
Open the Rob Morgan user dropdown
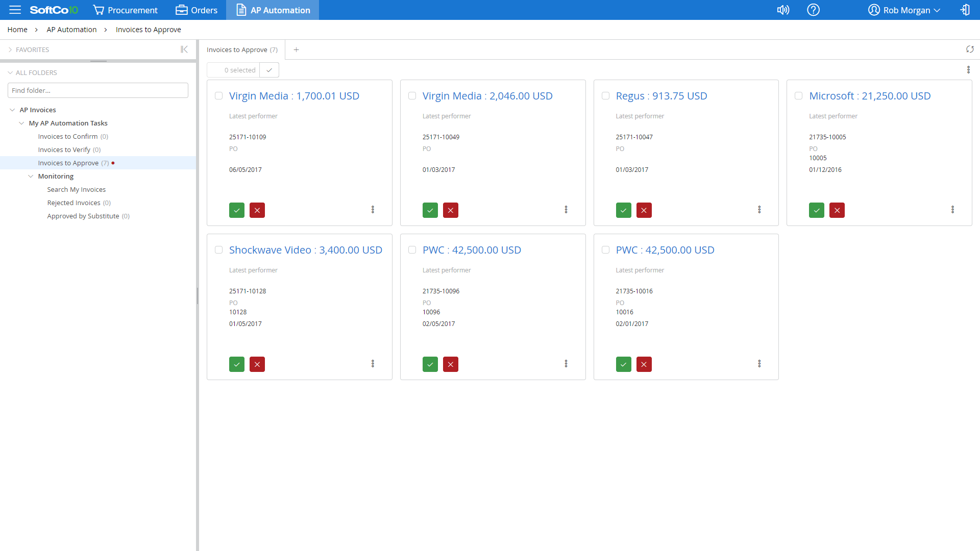pyautogui.click(x=904, y=10)
